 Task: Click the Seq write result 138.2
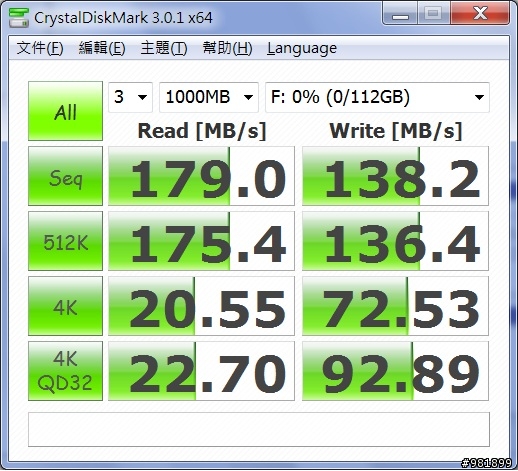pyautogui.click(x=395, y=176)
